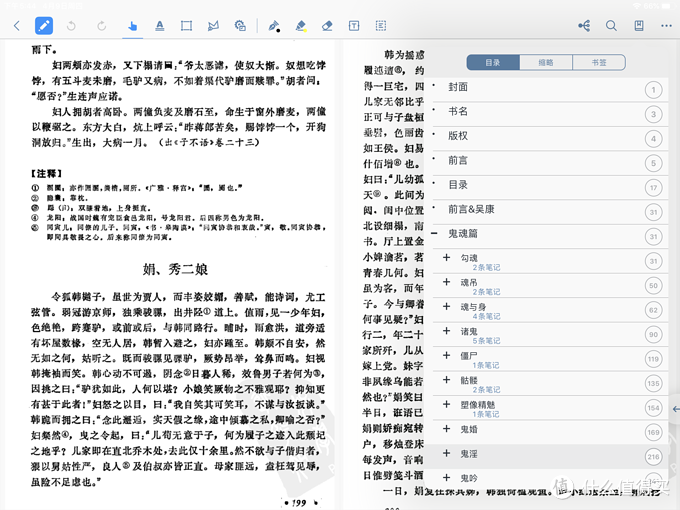Tap page 119 badge for 僵尸
This screenshot has height=510, width=680.
coord(654,359)
